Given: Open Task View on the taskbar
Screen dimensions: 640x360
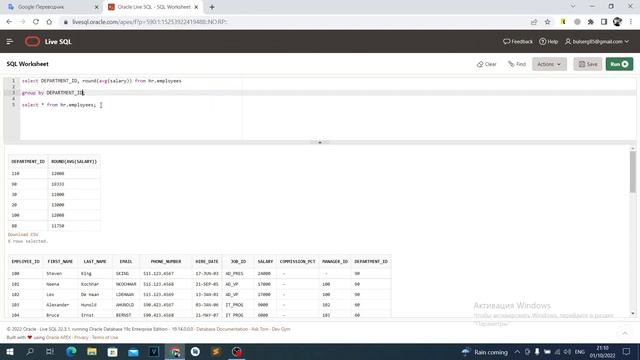Looking at the screenshot, I should point(50,352).
